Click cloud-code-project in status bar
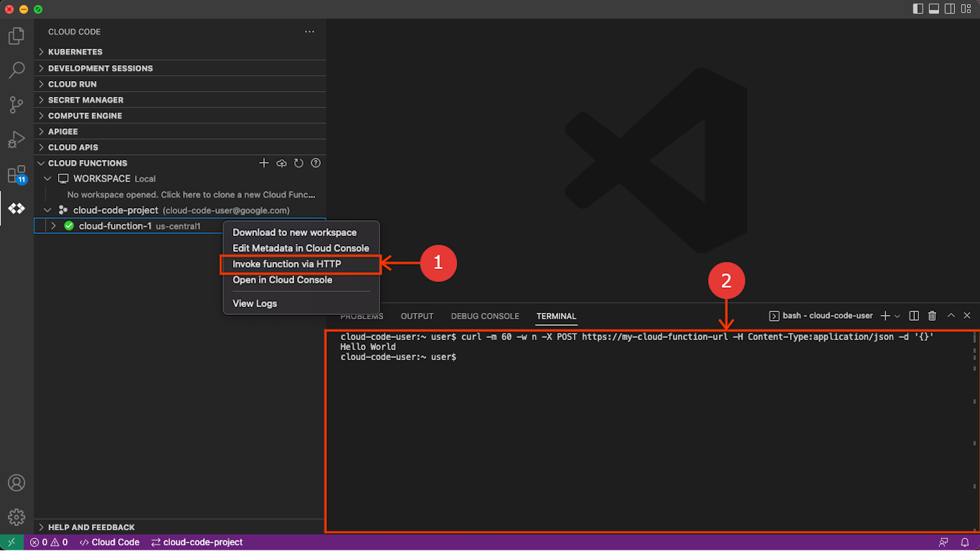 (197, 542)
